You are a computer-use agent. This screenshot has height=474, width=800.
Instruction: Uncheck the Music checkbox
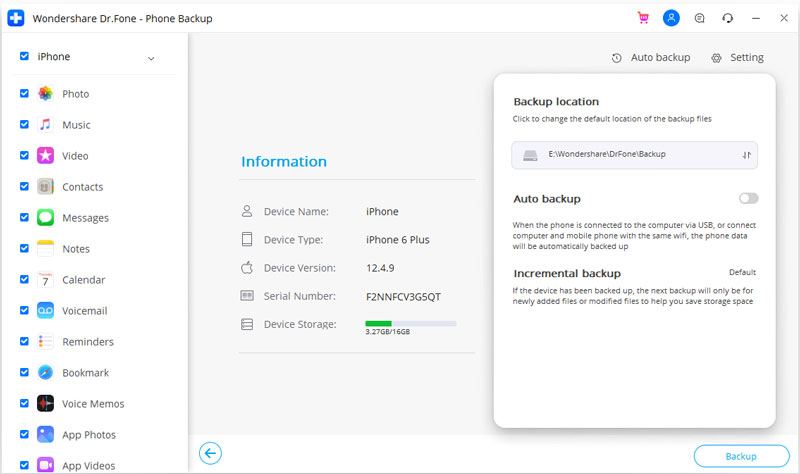point(24,124)
